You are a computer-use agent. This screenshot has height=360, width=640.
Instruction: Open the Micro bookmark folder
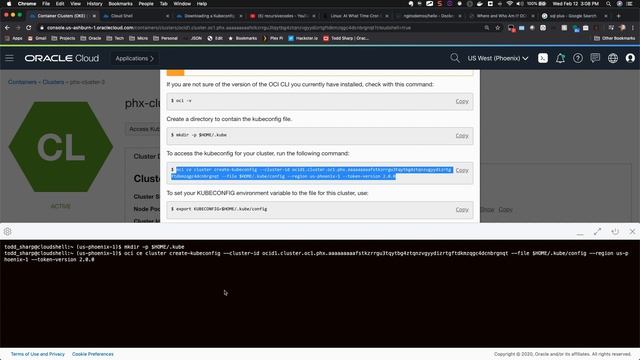(139, 38)
